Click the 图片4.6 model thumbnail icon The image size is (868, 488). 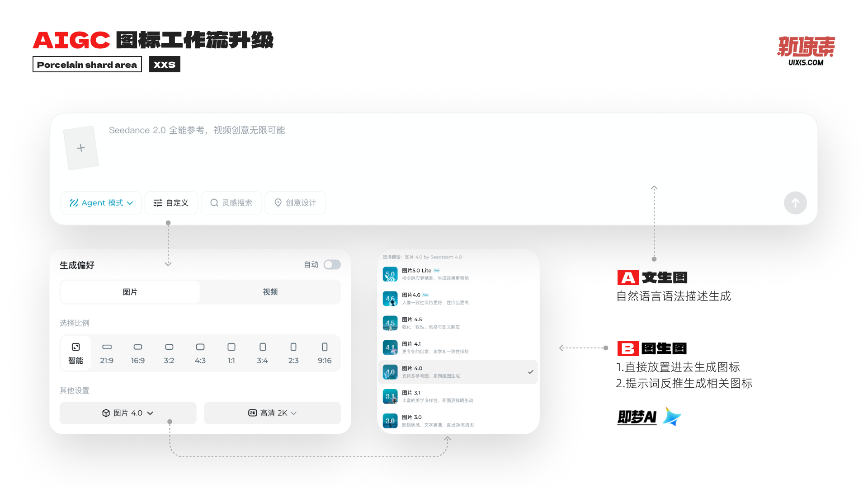(390, 299)
